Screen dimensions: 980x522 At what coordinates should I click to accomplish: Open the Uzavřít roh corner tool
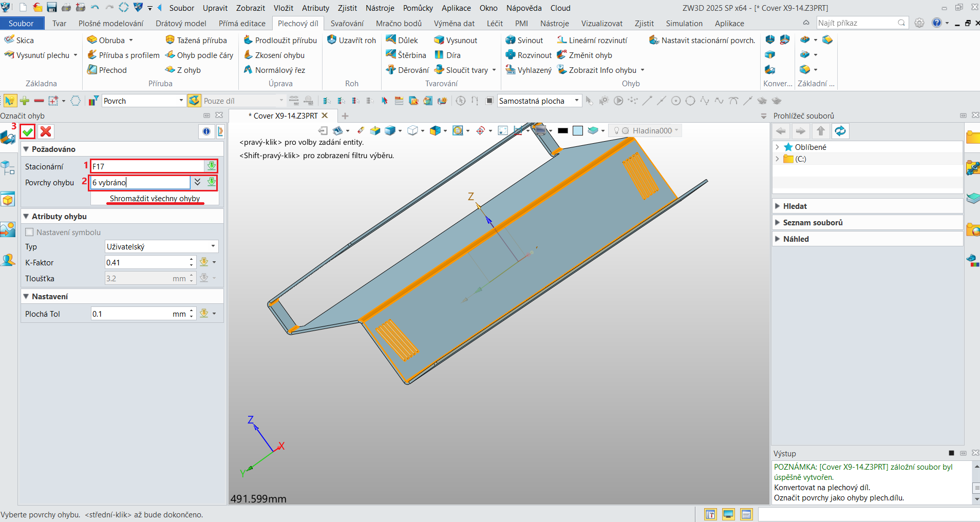pos(352,40)
